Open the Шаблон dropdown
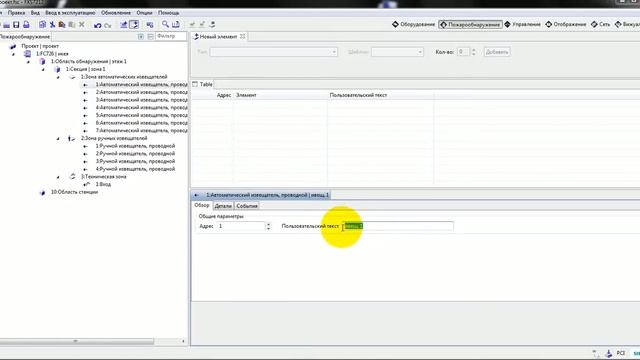This screenshot has width=640, height=360. [397, 52]
